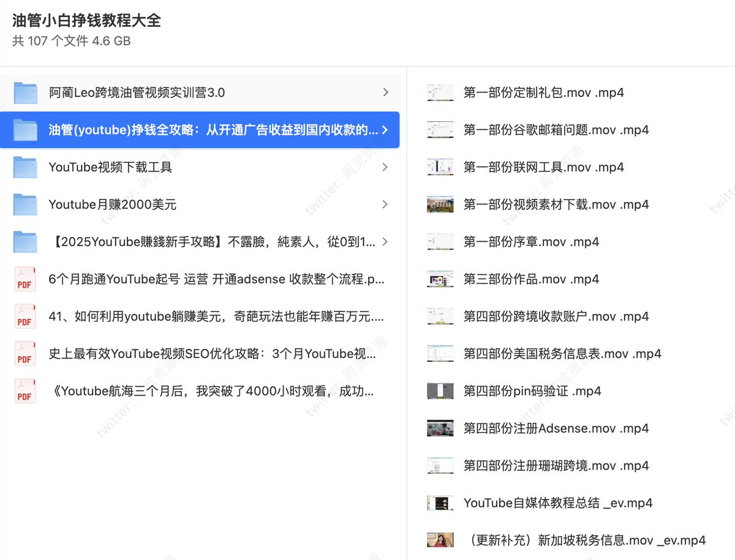Click chevron on selected 油管(youtube)挣钱全攻略 row

point(385,130)
